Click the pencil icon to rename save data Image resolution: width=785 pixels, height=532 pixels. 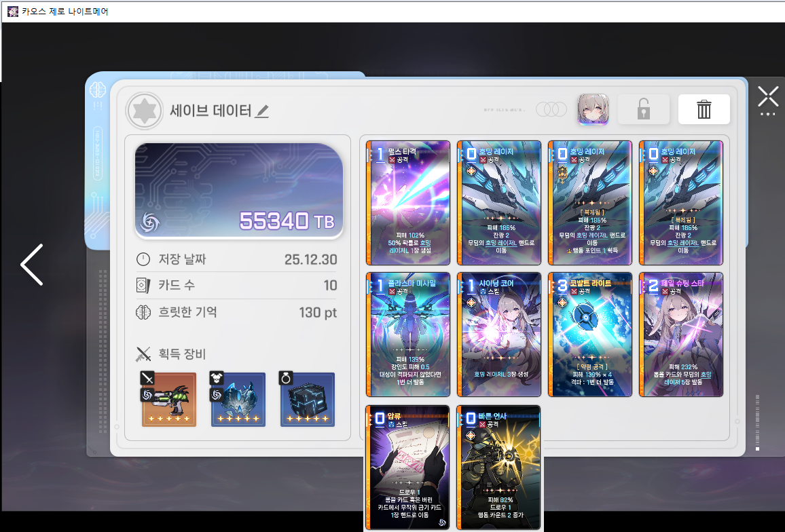(262, 111)
